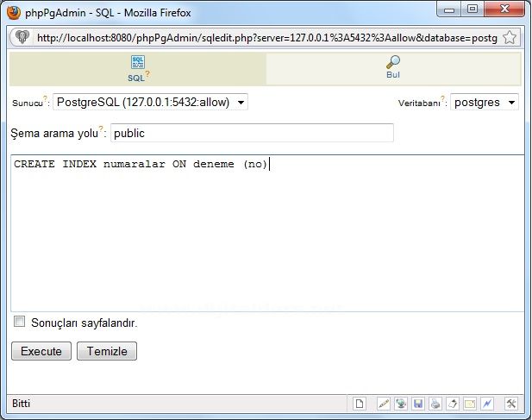The height and width of the screenshot is (420, 532).
Task: Click the help question mark beside Sunucu
Action: 45,98
